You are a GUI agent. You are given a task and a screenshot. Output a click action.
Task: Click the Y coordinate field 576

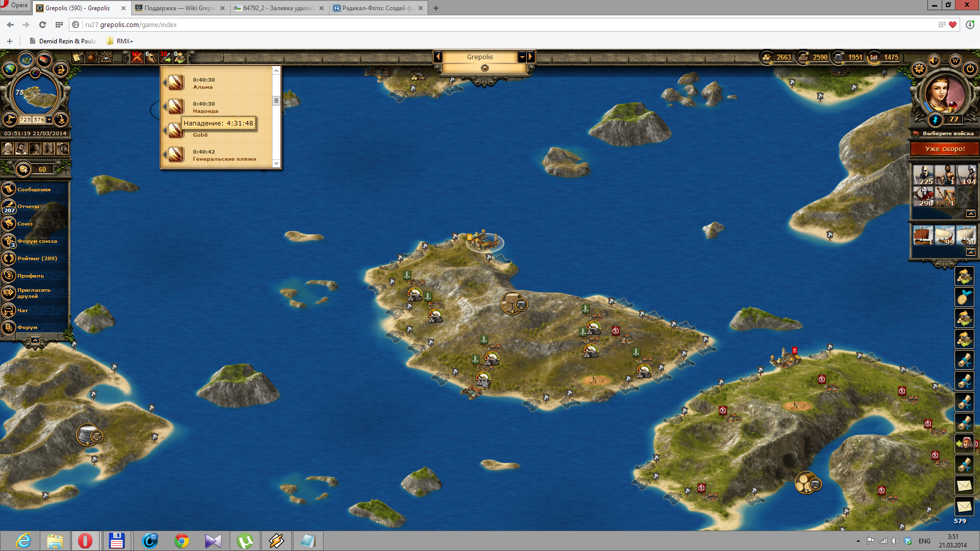39,120
